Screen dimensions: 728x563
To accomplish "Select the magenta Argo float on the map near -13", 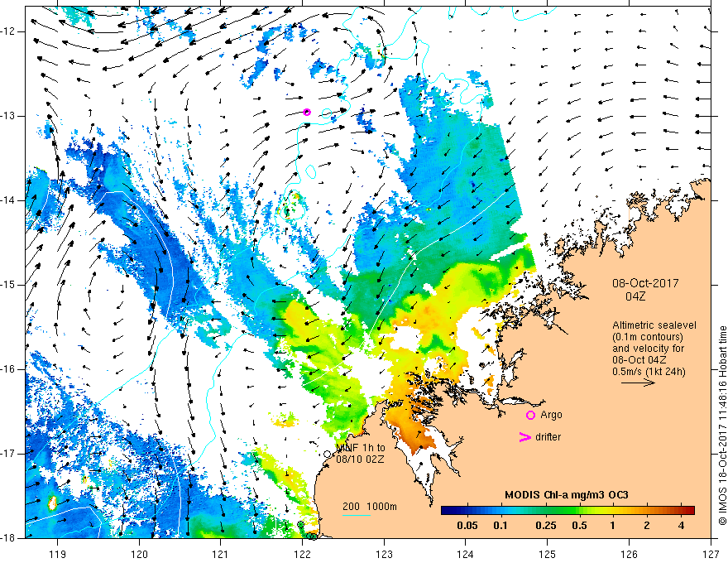I will pyautogui.click(x=306, y=112).
